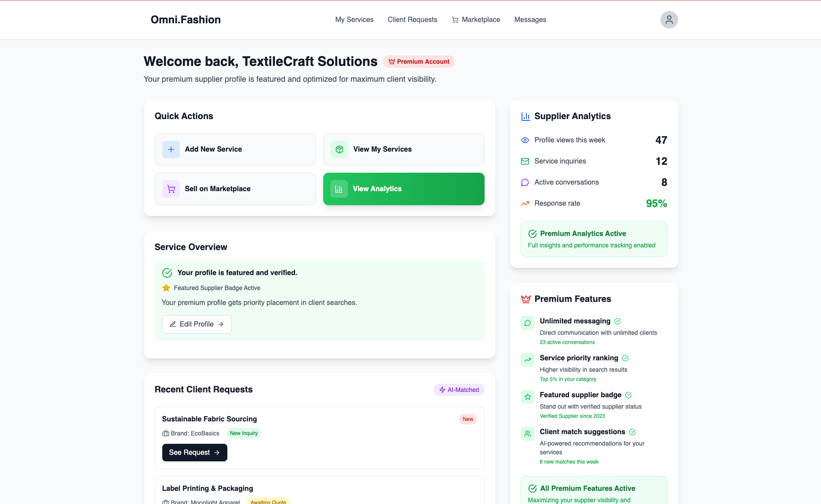The height and width of the screenshot is (504, 821).
Task: Click the message icon for Unlimited messaging
Action: (x=528, y=323)
